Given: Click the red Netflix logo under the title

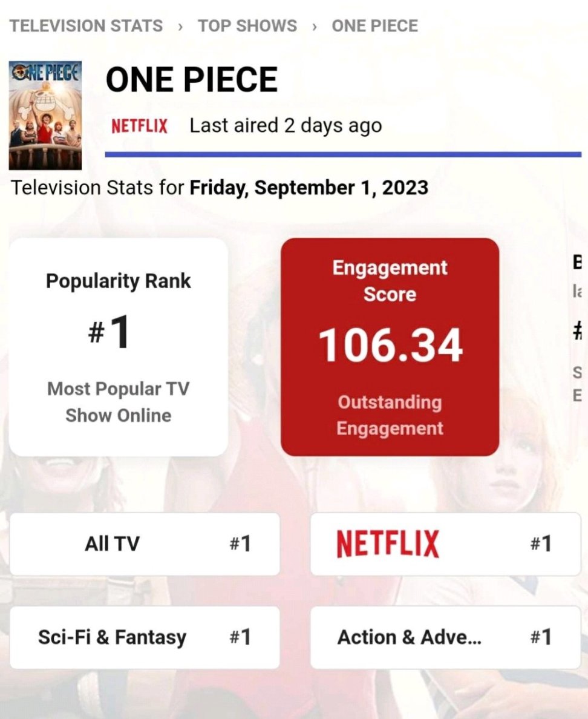Looking at the screenshot, I should (x=139, y=126).
